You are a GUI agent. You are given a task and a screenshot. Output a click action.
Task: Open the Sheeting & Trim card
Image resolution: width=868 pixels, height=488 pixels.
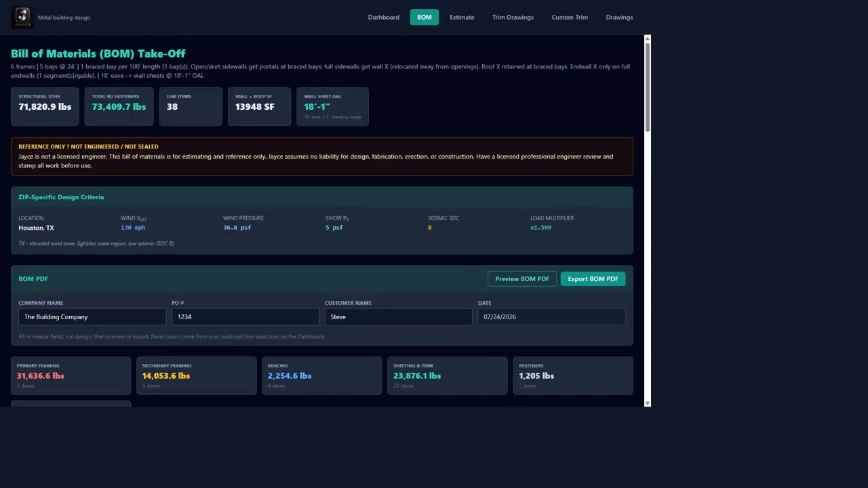coord(448,375)
